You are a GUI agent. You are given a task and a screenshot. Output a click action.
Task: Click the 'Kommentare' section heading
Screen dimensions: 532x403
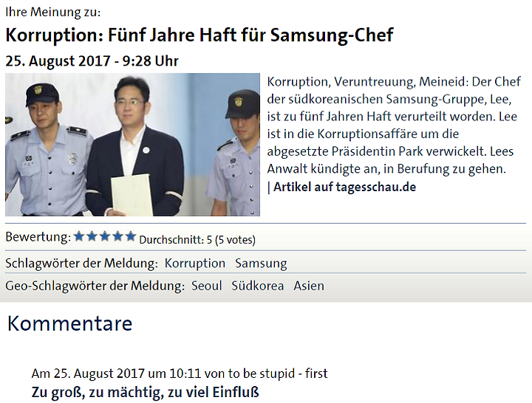coord(70,323)
